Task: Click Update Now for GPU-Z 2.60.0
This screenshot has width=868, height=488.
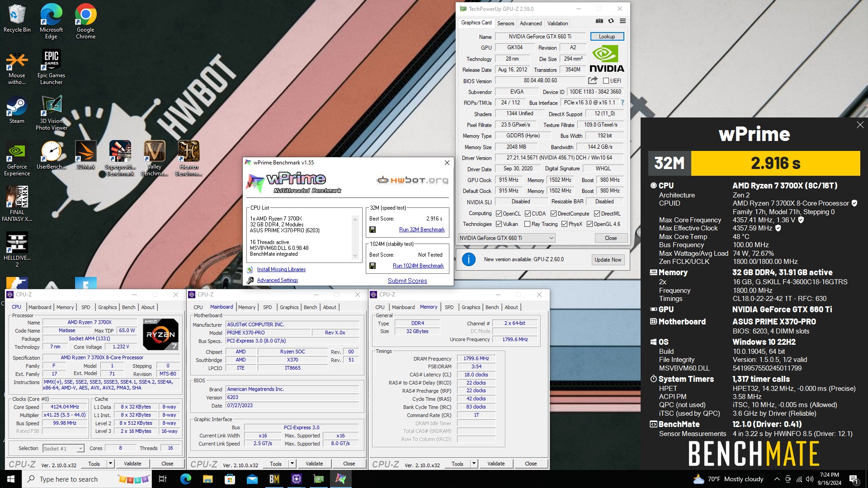Action: 608,260
